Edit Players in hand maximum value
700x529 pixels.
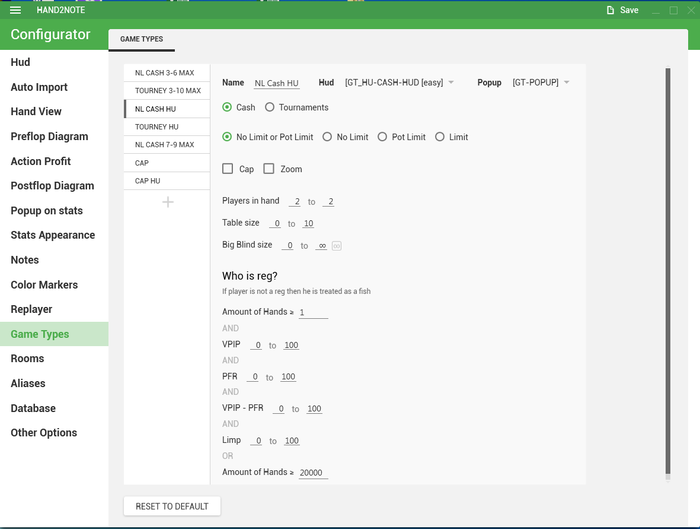point(328,201)
